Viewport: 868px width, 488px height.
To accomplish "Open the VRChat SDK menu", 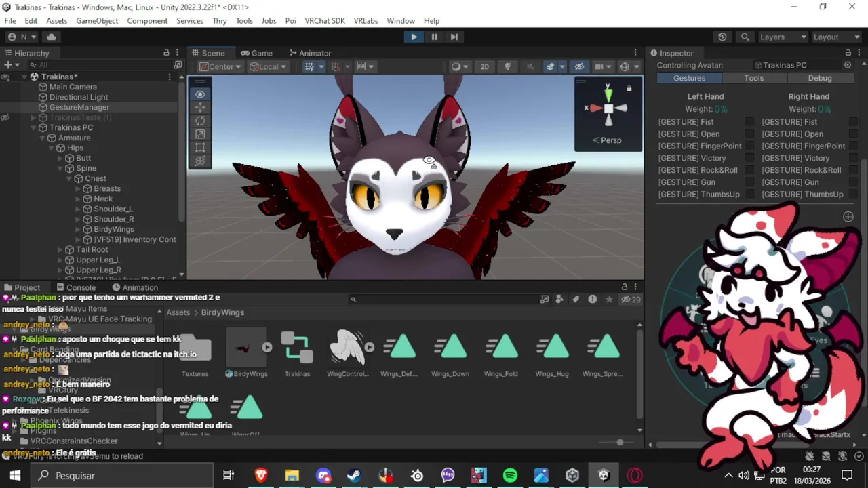I will coord(325,21).
